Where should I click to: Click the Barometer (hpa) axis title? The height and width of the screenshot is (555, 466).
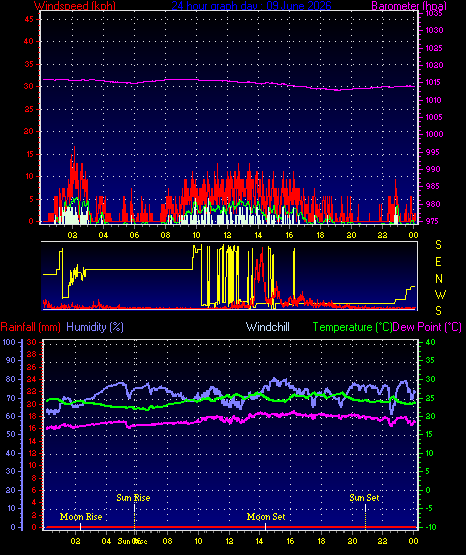409,5
